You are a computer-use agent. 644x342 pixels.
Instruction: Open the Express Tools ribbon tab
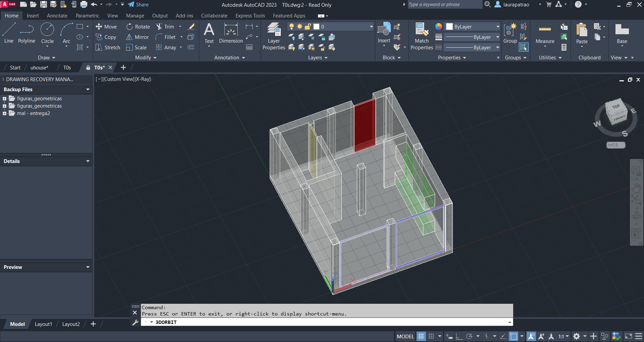coord(250,16)
